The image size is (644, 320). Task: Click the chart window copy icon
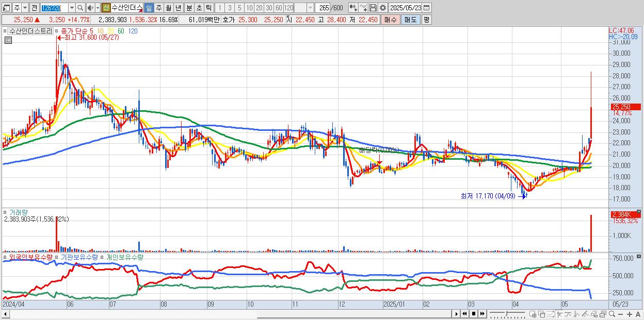coord(603,314)
